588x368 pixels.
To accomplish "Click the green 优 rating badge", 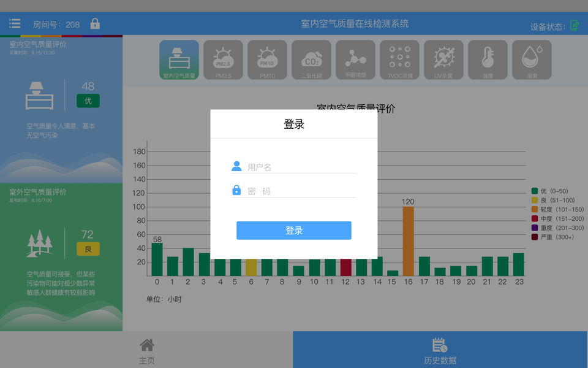I will (88, 101).
